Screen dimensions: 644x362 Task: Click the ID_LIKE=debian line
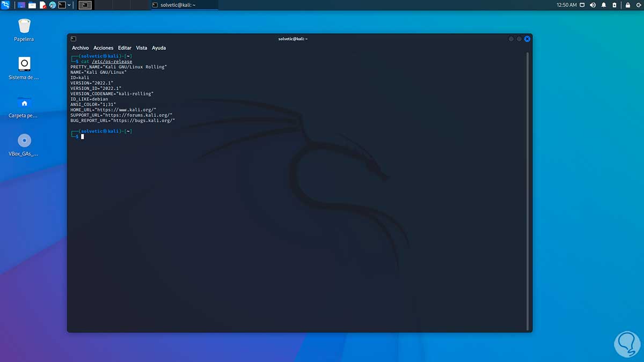[89, 99]
